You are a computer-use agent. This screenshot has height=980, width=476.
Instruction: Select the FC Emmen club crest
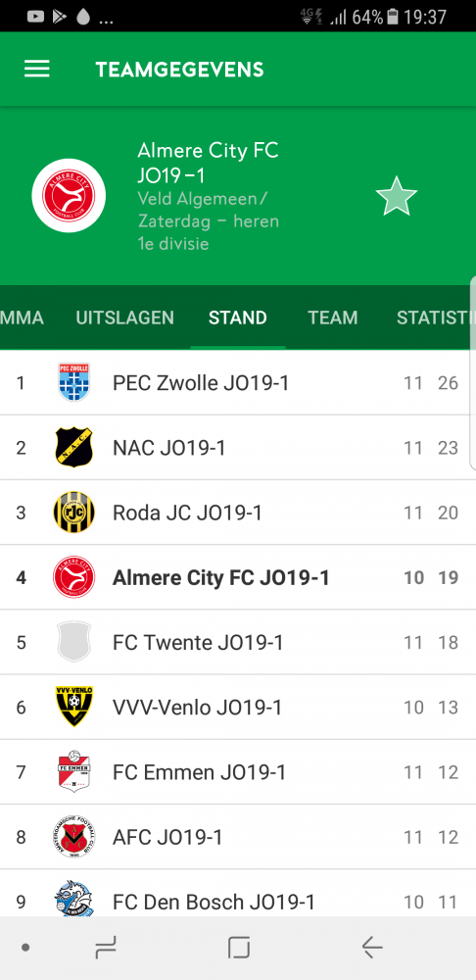click(73, 772)
